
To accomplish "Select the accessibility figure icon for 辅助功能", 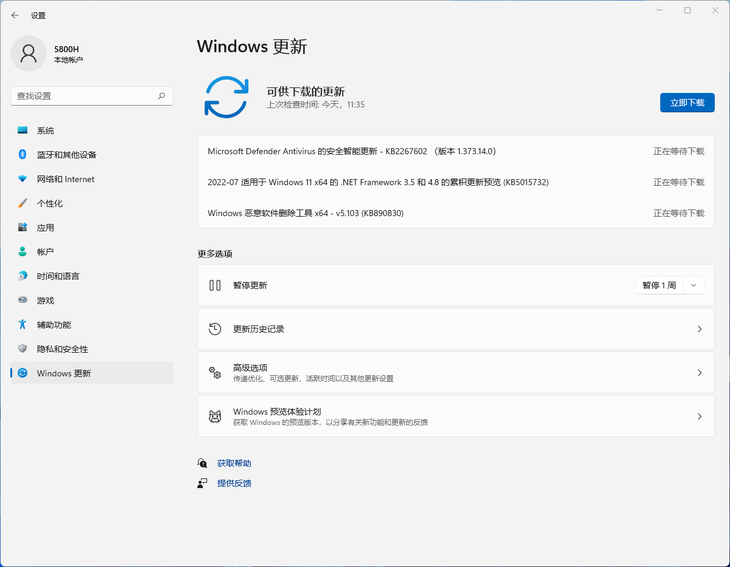I will (22, 324).
